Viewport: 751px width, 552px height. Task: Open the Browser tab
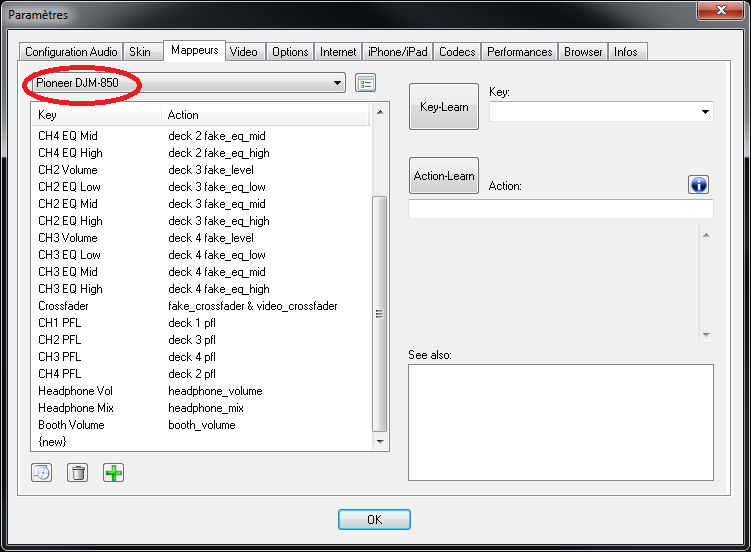point(583,52)
